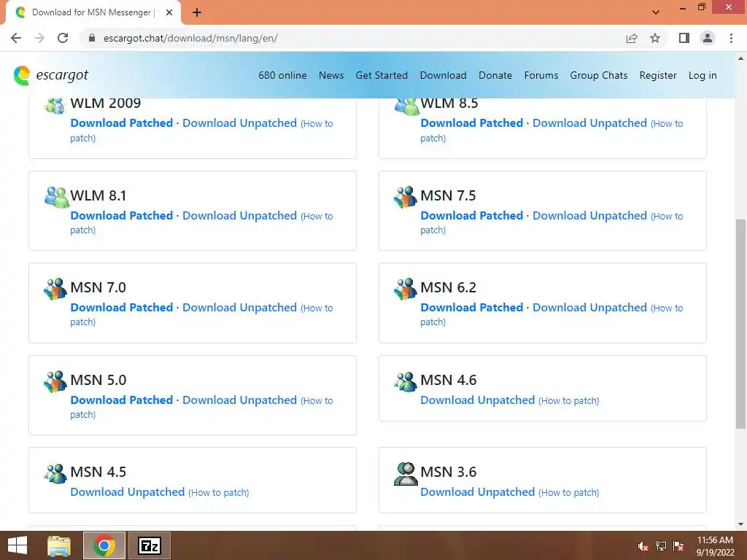Screen dimensions: 747x560
Task: Download Unpatched MSN 7.0
Action: pos(239,307)
